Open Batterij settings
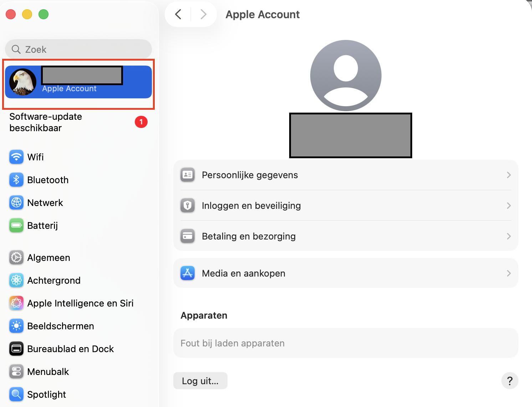This screenshot has height=407, width=532. tap(42, 225)
